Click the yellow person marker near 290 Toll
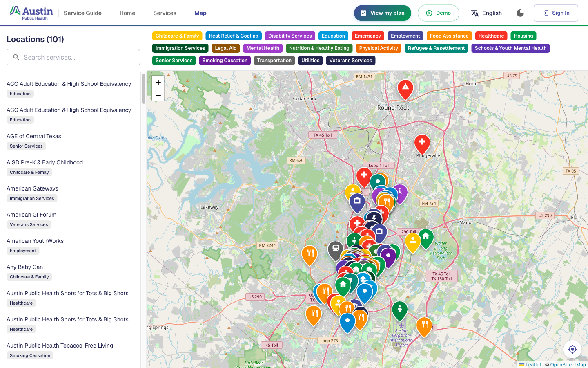Image resolution: width=588 pixels, height=368 pixels. tap(413, 243)
